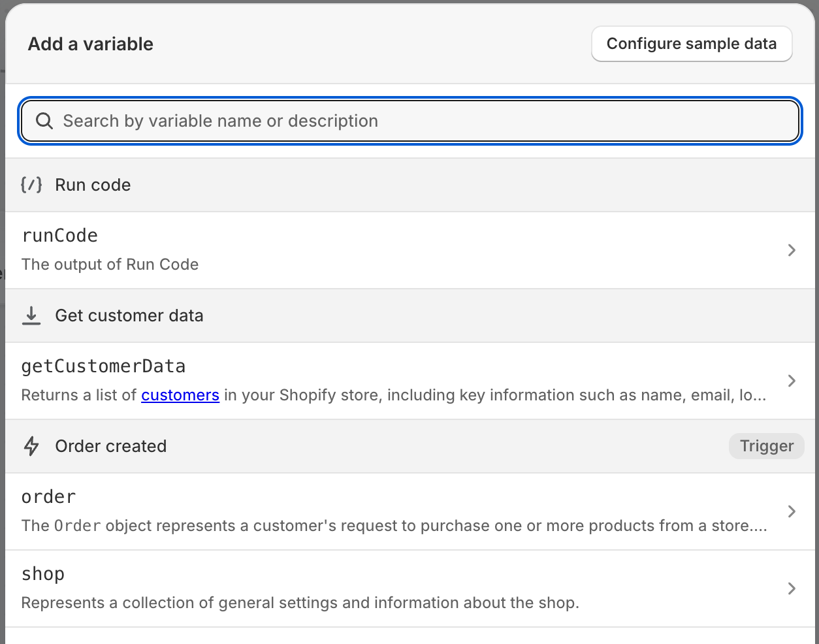Screen dimensions: 819x644
Task: Select the shop variable name
Action: 43,574
